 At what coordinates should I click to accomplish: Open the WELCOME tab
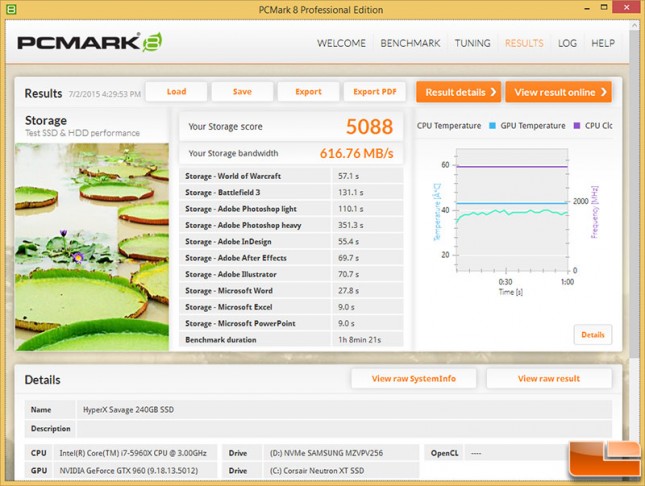pos(341,43)
